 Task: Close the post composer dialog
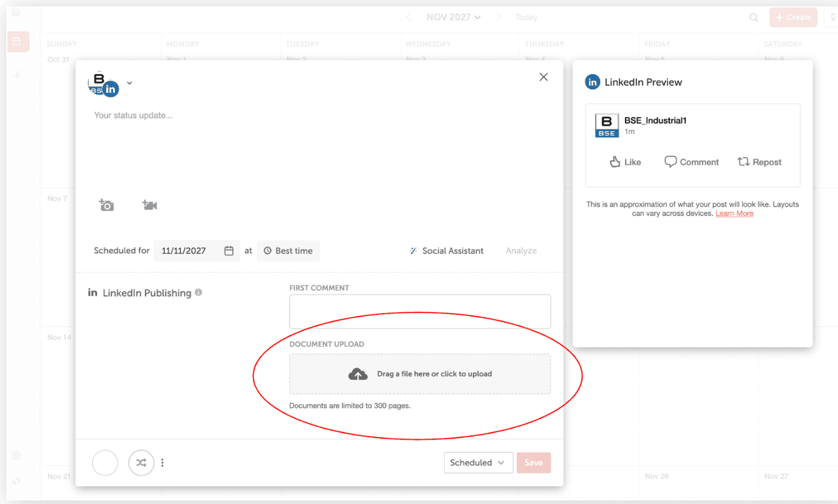(543, 77)
